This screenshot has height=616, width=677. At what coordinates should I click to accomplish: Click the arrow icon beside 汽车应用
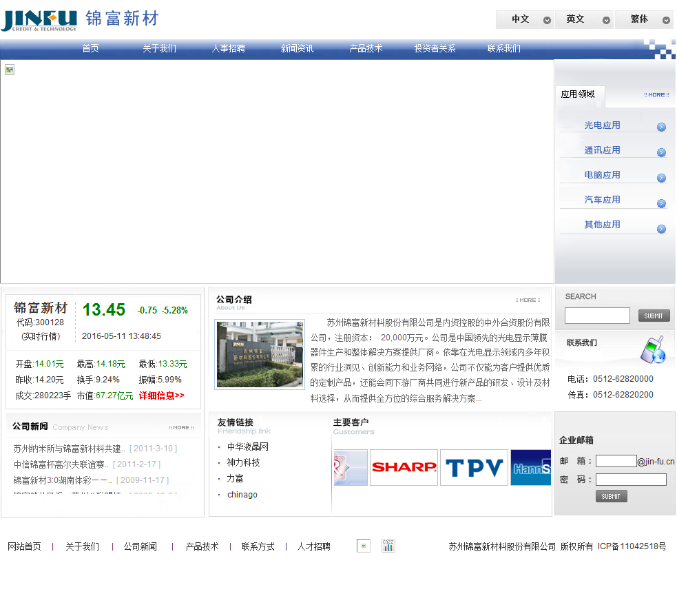tap(661, 203)
